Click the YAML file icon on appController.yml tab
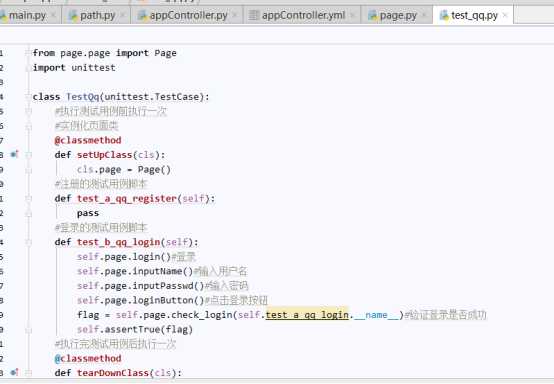 pos(253,15)
